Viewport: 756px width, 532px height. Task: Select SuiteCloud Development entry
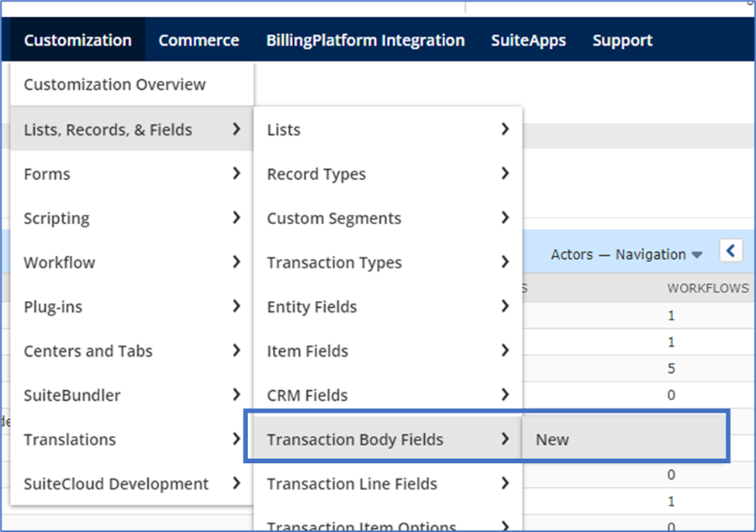point(132,484)
